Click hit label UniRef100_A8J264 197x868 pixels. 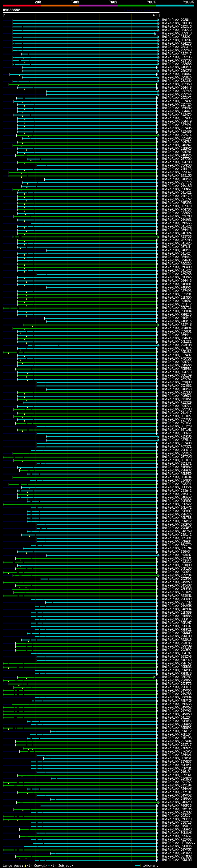176,37
